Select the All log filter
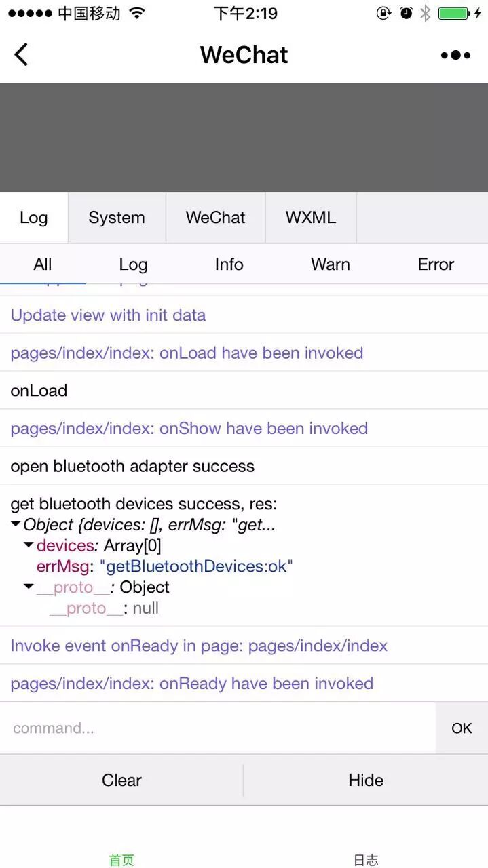This screenshot has width=488, height=868. coord(43,264)
